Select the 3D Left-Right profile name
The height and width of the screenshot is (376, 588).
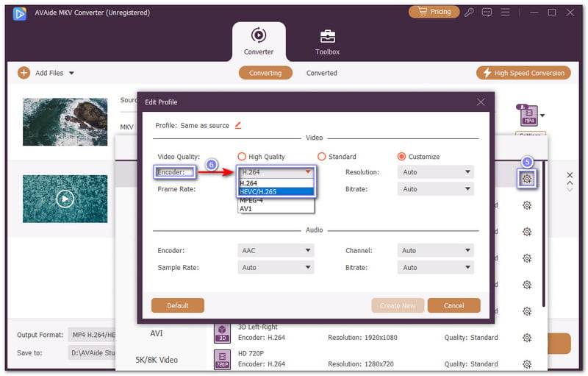click(x=258, y=327)
